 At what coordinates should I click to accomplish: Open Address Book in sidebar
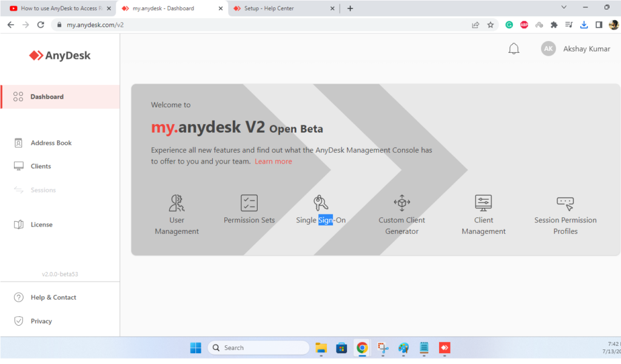[x=51, y=143]
